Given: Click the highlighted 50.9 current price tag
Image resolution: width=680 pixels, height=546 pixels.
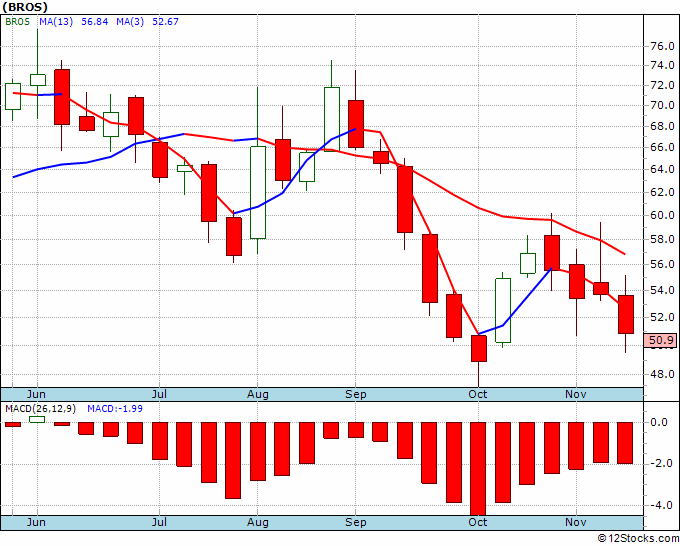Looking at the screenshot, I should [x=660, y=340].
